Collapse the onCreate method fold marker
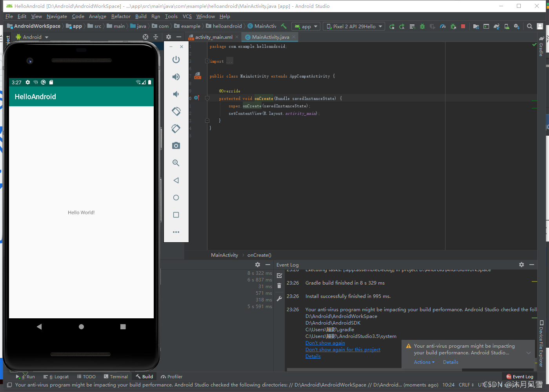 coord(207,98)
